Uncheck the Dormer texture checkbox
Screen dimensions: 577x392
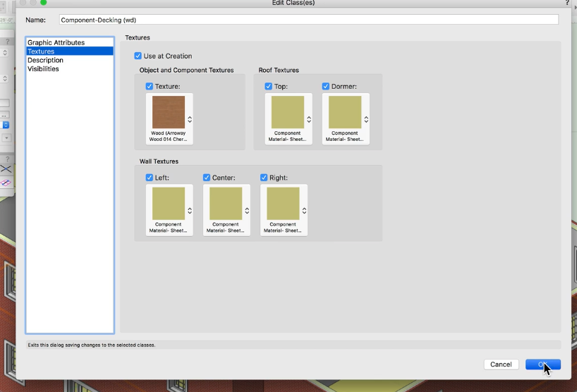click(326, 86)
